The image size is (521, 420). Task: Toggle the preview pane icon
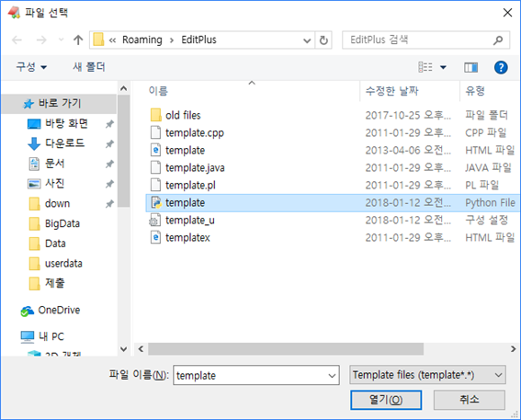(x=470, y=67)
